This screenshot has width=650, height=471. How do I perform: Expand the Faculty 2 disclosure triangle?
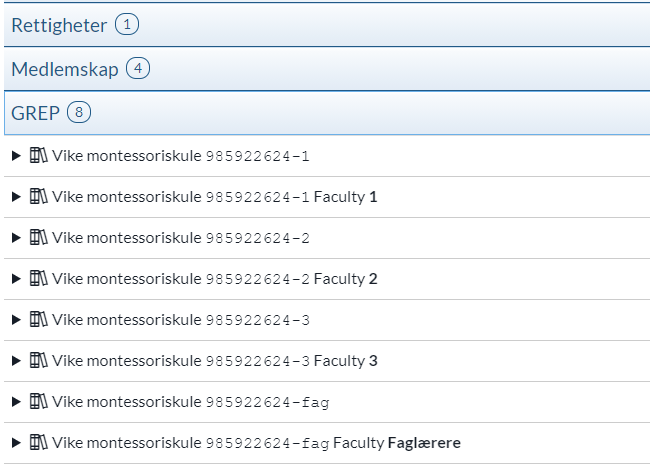15,279
